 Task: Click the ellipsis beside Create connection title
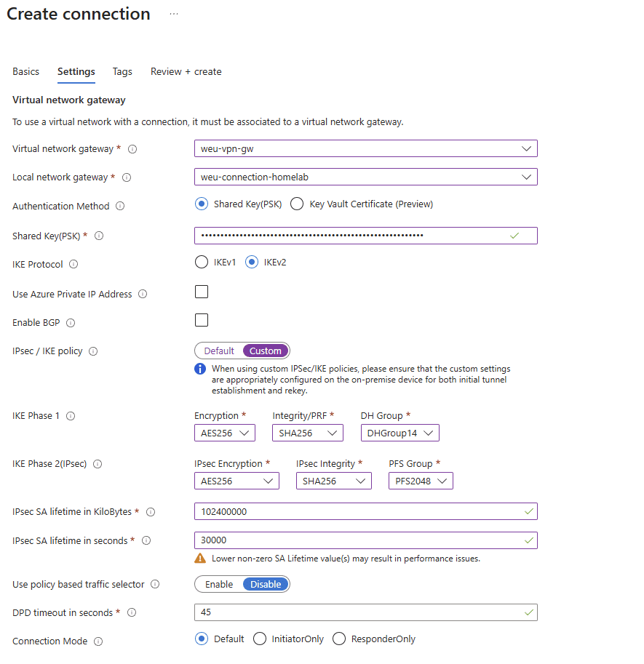172,13
